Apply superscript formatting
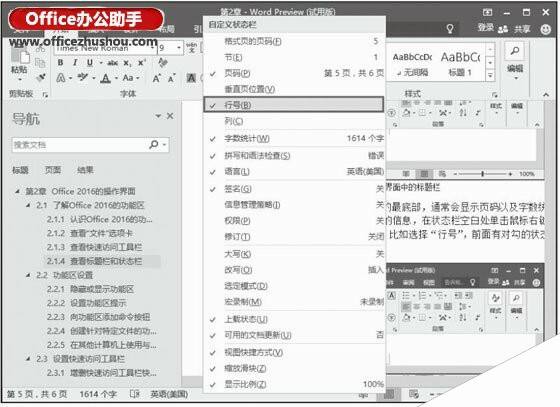This screenshot has width=560, height=407. point(141,62)
